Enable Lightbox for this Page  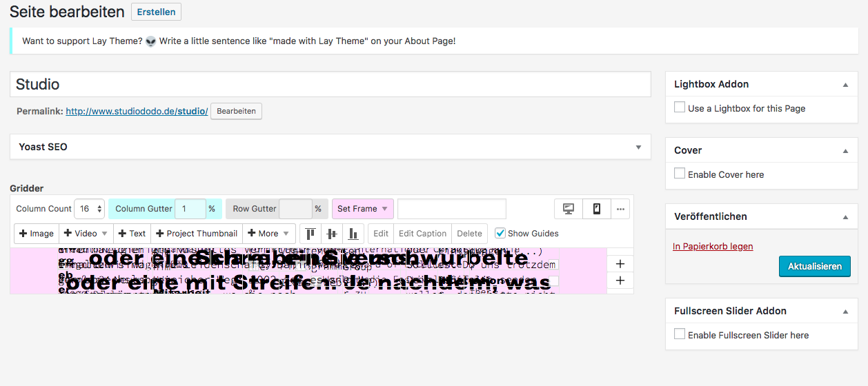pyautogui.click(x=680, y=108)
